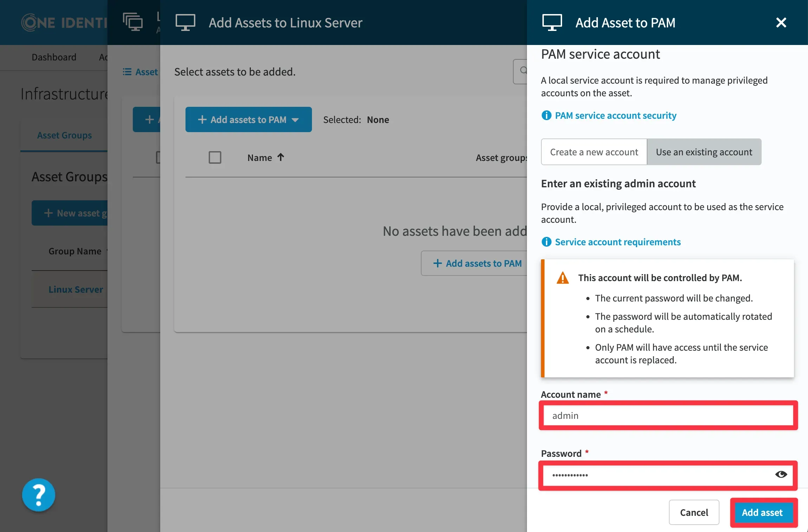The image size is (808, 532).
Task: Close the Add Asset to PAM panel
Action: 781,22
